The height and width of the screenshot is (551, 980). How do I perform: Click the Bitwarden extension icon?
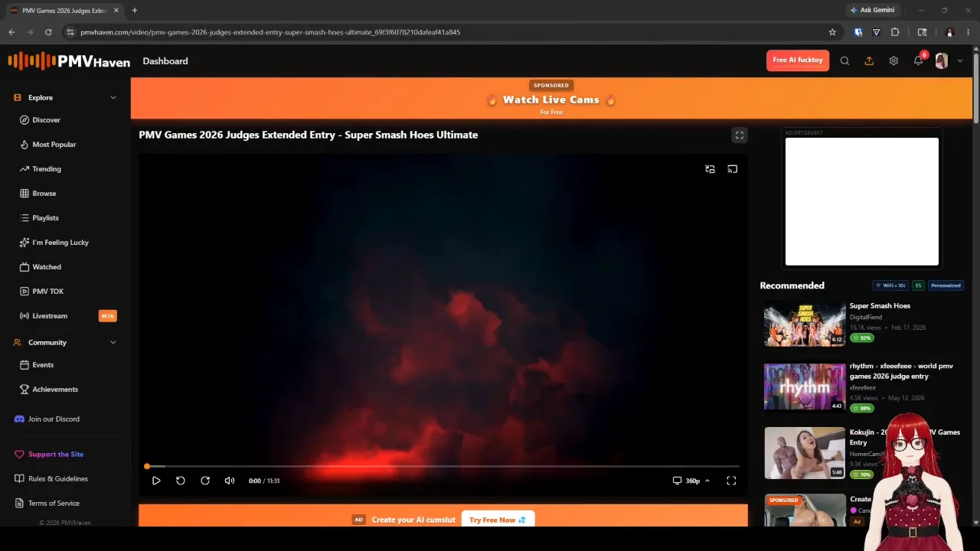pyautogui.click(x=858, y=32)
